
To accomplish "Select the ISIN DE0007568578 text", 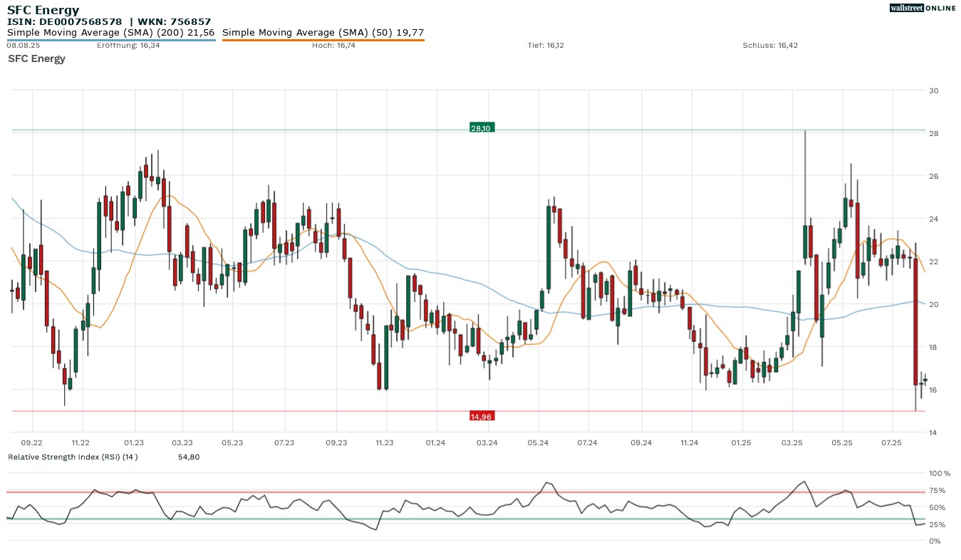I will click(x=65, y=22).
